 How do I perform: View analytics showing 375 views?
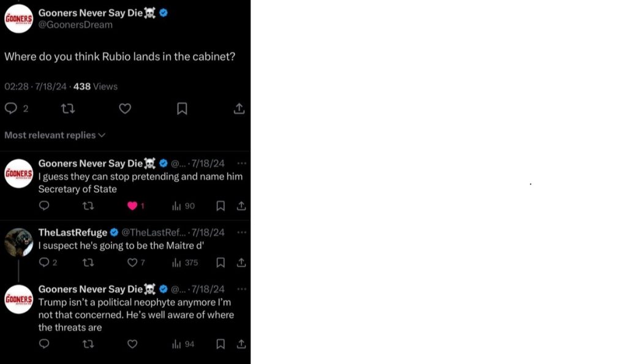click(x=184, y=262)
